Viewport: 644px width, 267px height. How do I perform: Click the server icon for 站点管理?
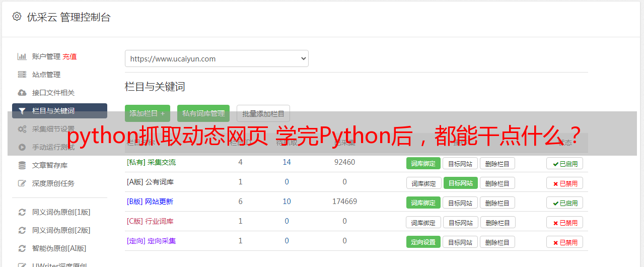tap(22, 75)
